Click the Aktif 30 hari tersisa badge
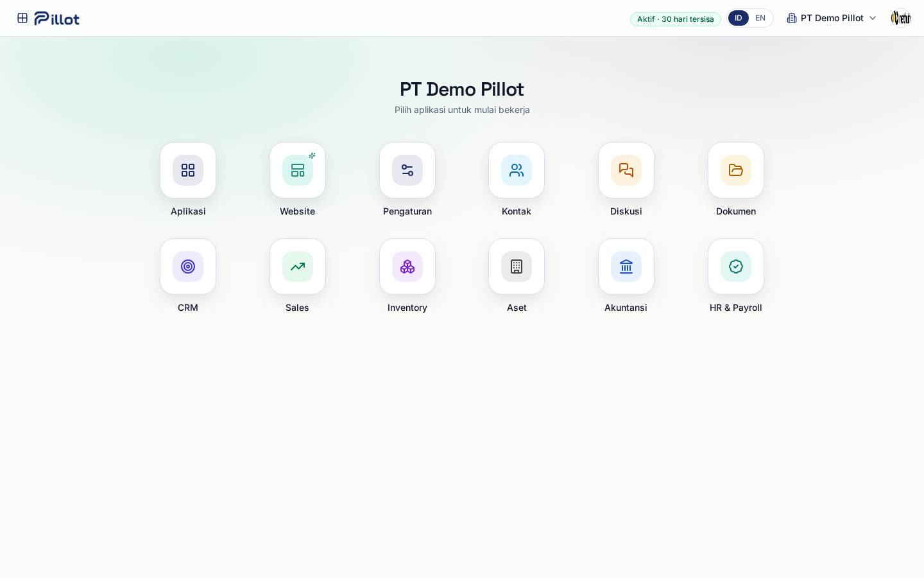This screenshot has height=578, width=924. coord(676,19)
